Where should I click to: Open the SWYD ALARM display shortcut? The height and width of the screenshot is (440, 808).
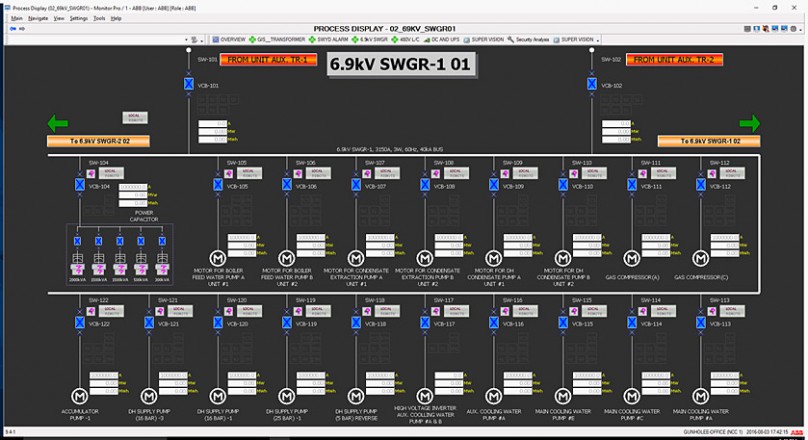pos(328,40)
